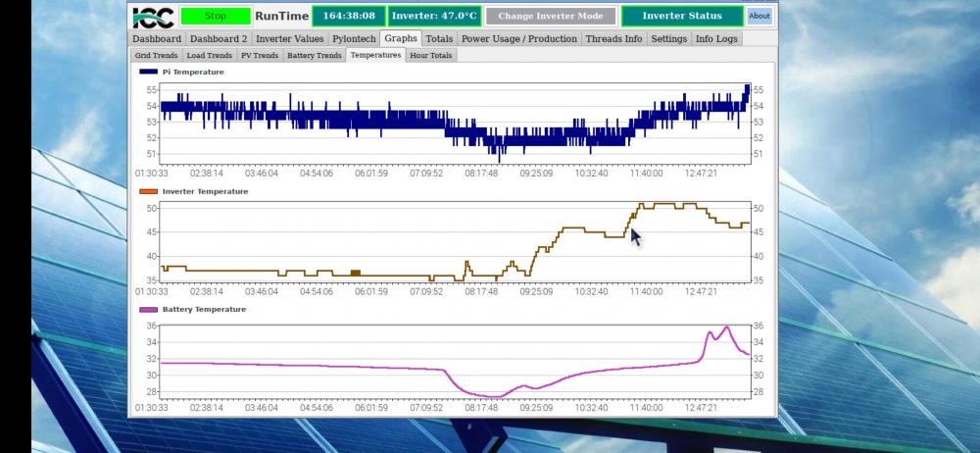980x453 pixels.
Task: Click the Inverter Temperature orange legend swatch
Action: [x=148, y=191]
